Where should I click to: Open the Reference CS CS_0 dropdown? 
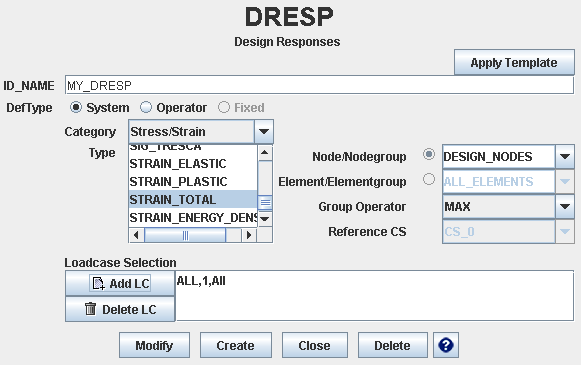click(x=565, y=232)
